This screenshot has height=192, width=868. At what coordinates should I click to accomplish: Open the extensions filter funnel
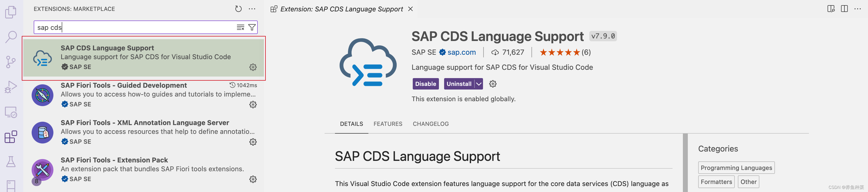point(252,27)
